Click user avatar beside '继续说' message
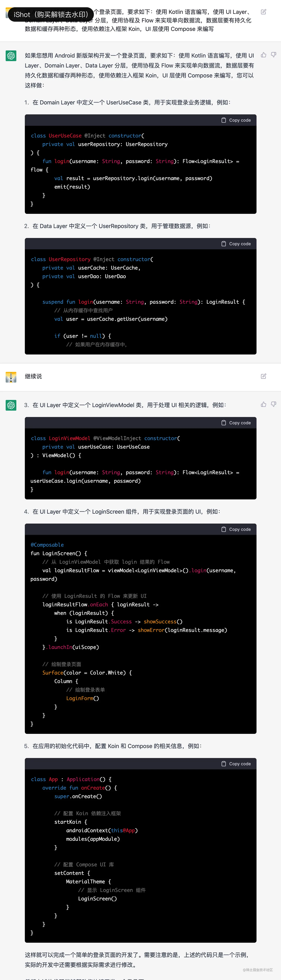This screenshot has height=980, width=281. (x=11, y=377)
